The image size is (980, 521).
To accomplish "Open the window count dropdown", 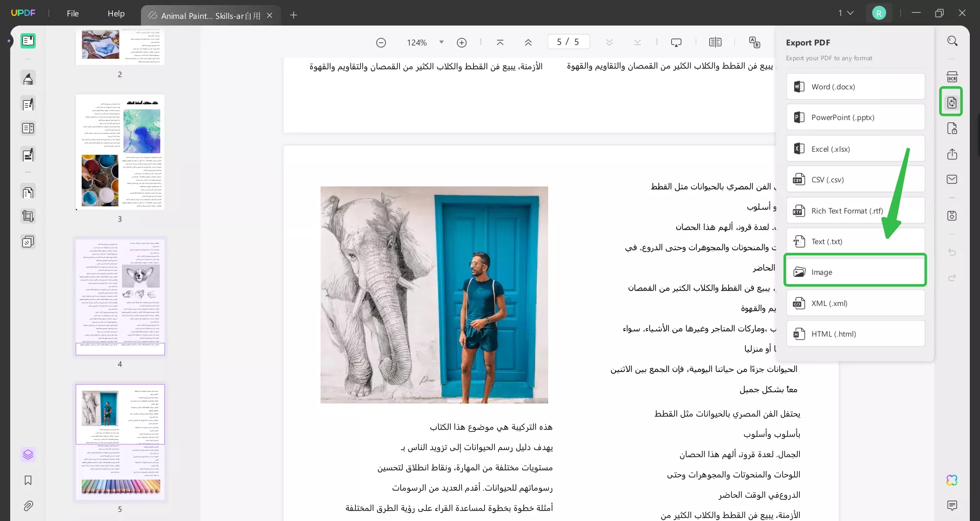I will pos(846,13).
